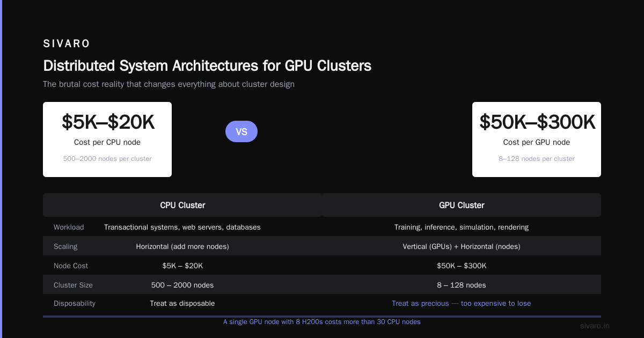Click the '$5K – $20K' table cell

[182, 266]
